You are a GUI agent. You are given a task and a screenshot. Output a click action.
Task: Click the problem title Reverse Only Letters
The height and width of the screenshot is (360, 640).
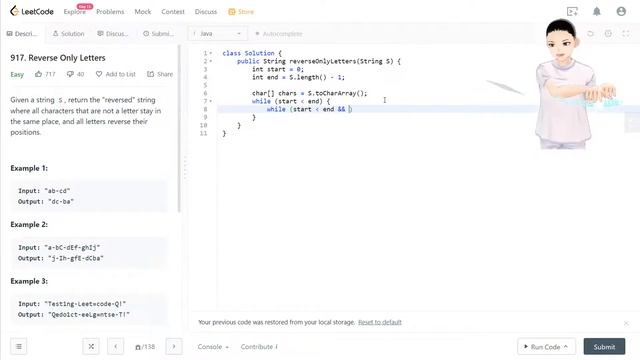click(58, 58)
